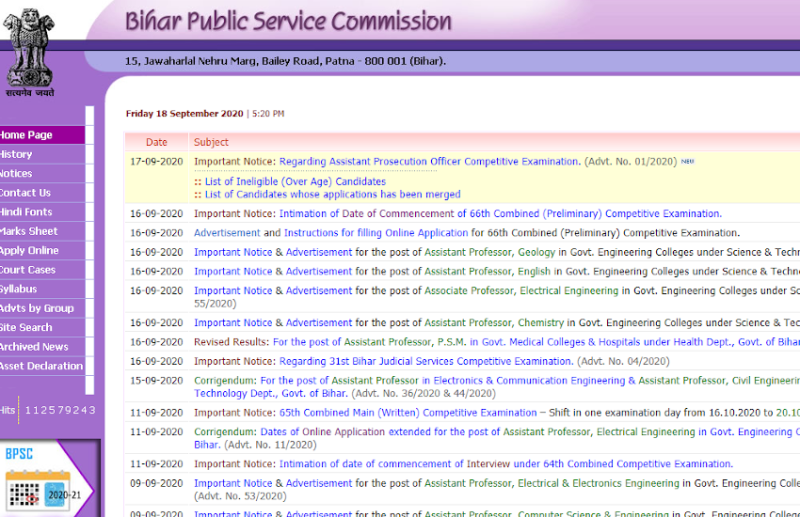Open the Court Cases section

click(29, 270)
